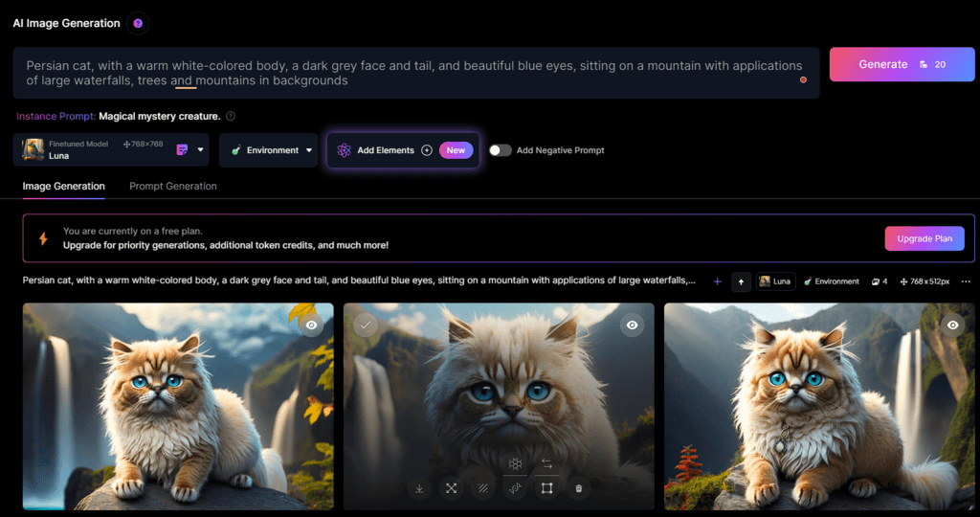This screenshot has width=980, height=517.
Task: Check the selection circle on middle image
Action: (366, 326)
